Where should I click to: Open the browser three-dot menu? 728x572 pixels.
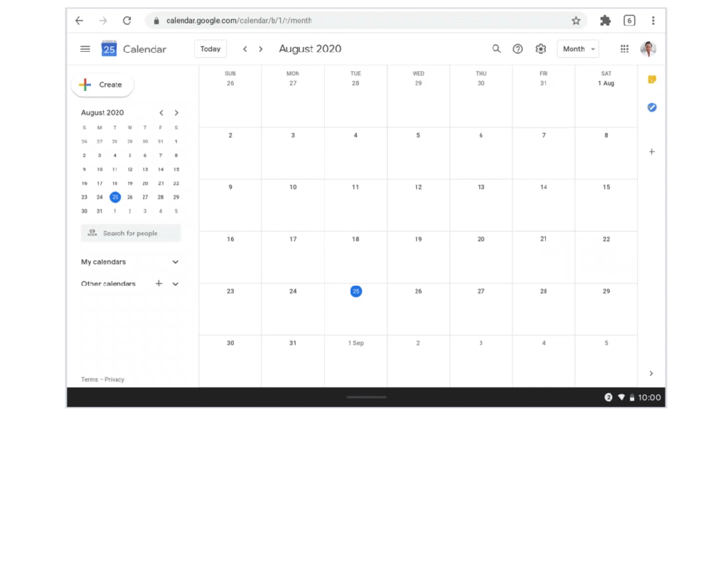653,21
